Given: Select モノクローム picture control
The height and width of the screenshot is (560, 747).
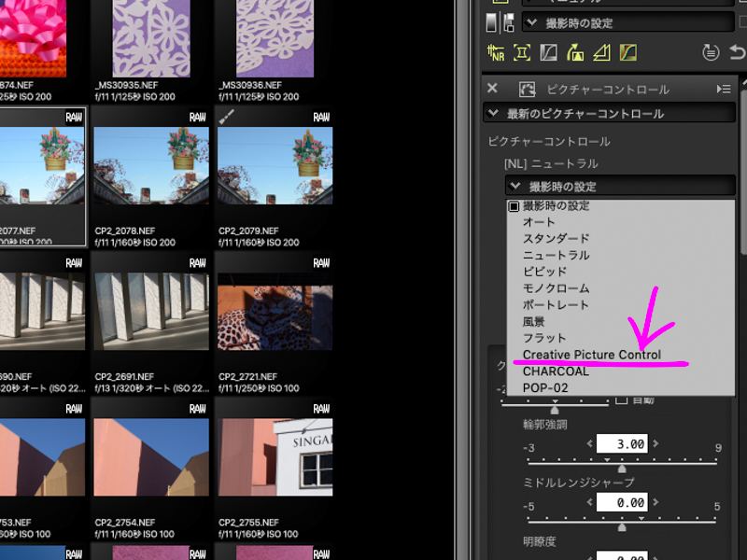Looking at the screenshot, I should click(x=620, y=288).
